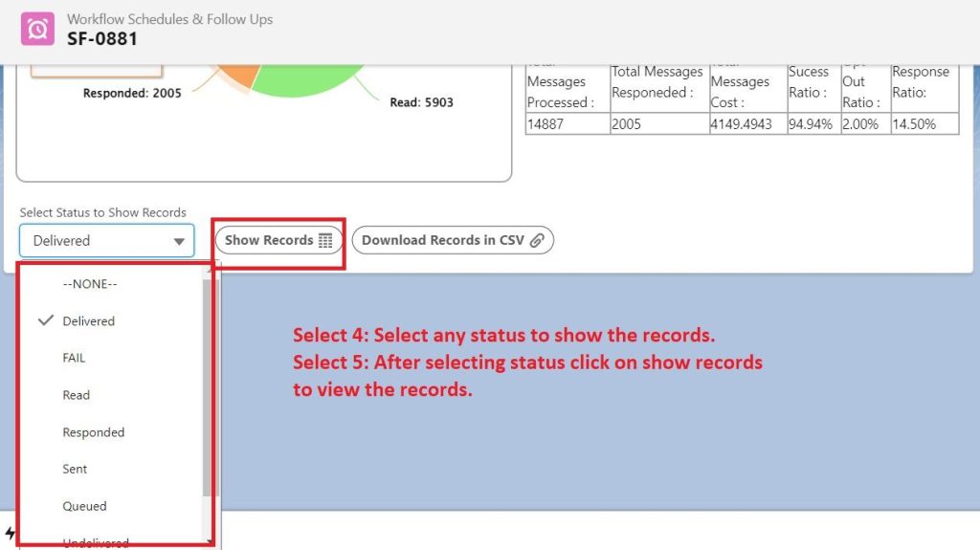
Task: Click the pink alarm clock Workflow Schedules icon
Action: pyautogui.click(x=37, y=29)
